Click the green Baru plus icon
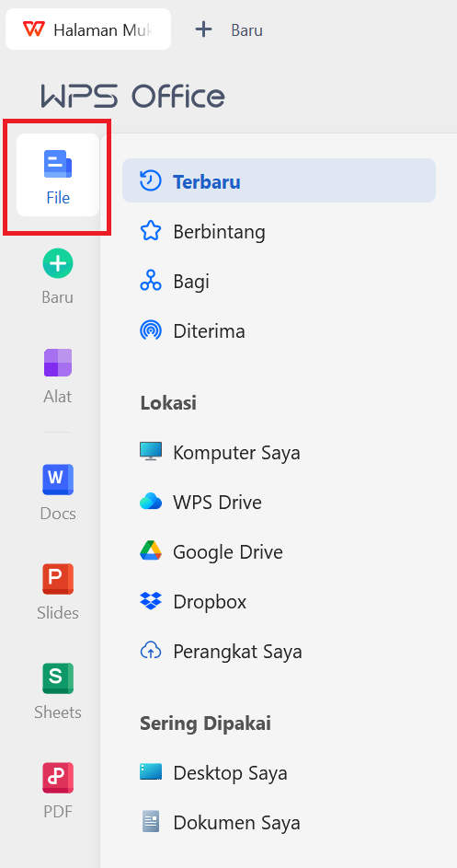The image size is (457, 868). [x=58, y=263]
